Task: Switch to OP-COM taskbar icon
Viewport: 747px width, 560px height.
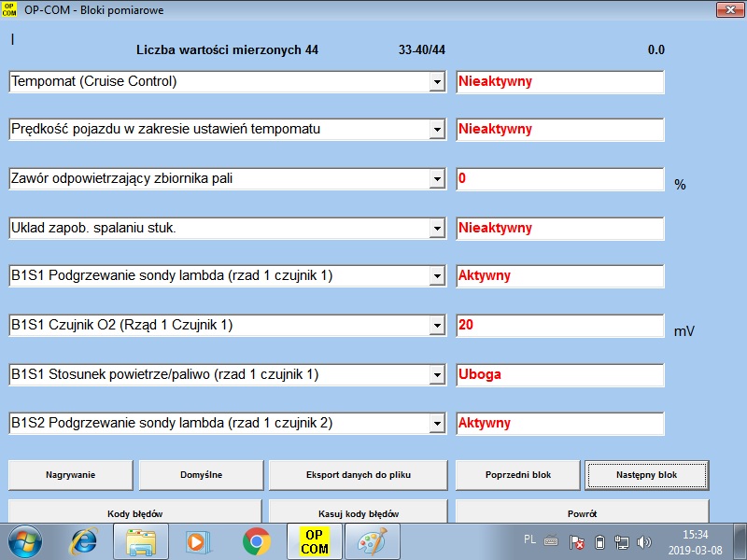Action: pyautogui.click(x=314, y=541)
